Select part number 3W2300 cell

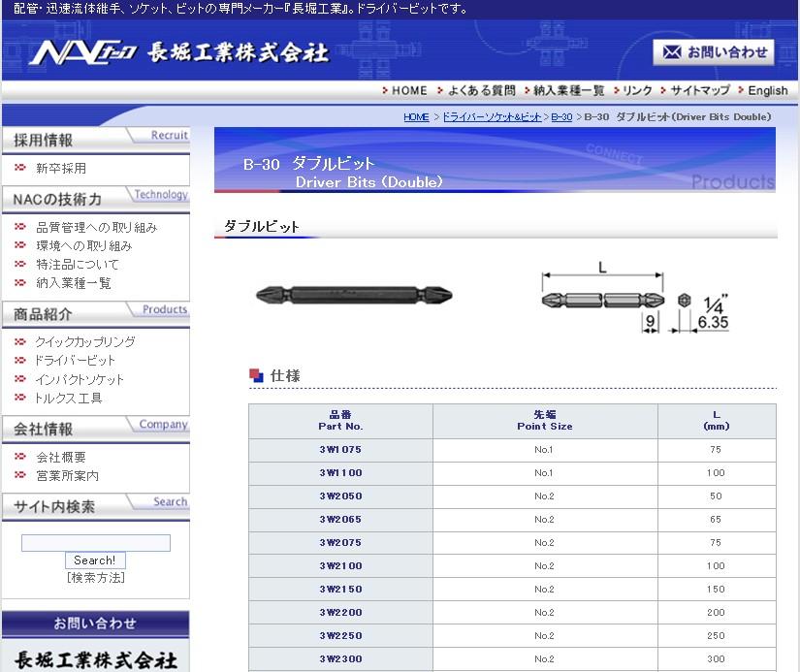tap(340, 659)
